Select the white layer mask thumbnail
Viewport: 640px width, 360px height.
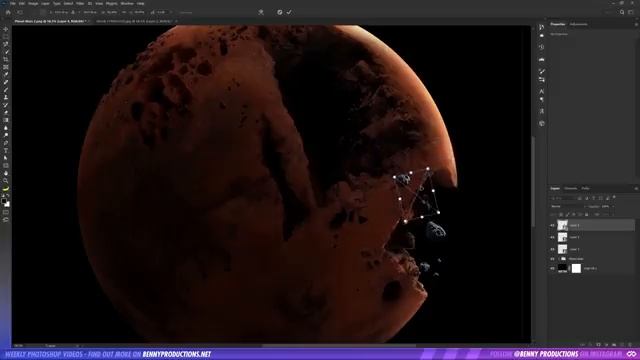click(576, 268)
